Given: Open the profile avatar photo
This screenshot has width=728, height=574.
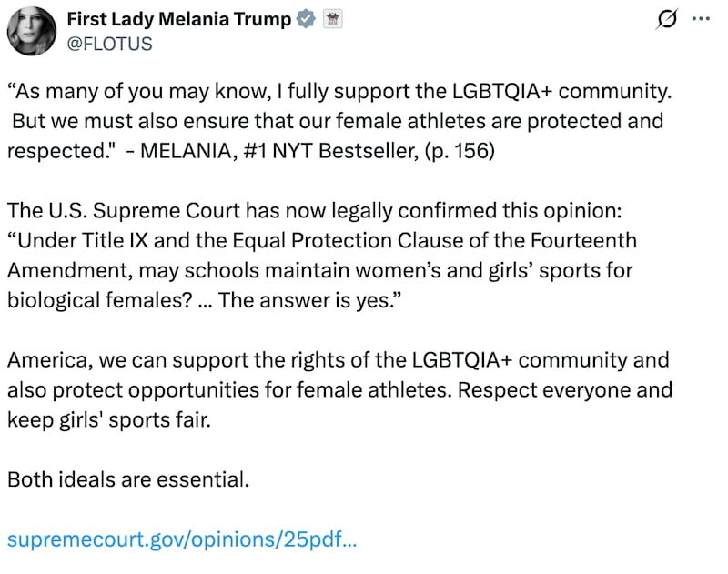Looking at the screenshot, I should pyautogui.click(x=32, y=31).
